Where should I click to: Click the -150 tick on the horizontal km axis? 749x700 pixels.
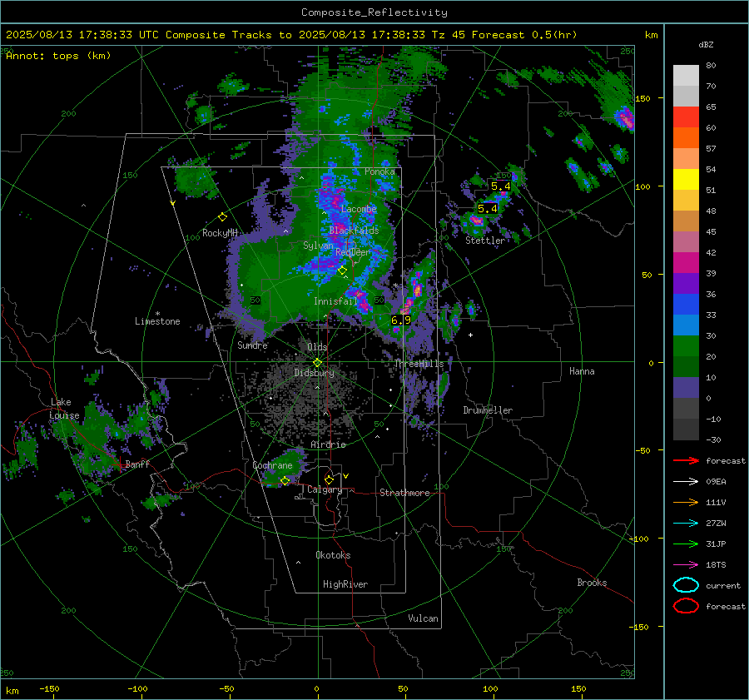tap(49, 688)
